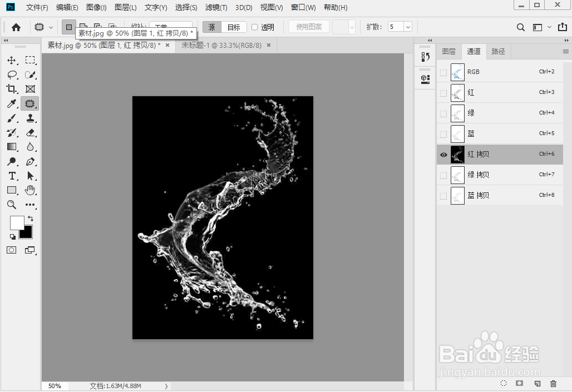
Task: Select the Pen tool
Action: 30,161
